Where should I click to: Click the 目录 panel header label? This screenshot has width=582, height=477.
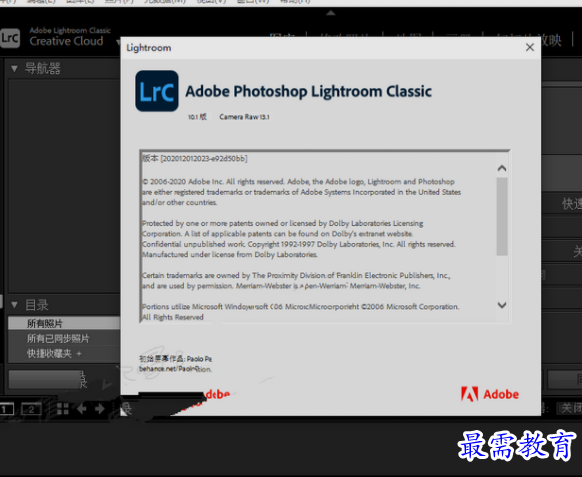37,305
